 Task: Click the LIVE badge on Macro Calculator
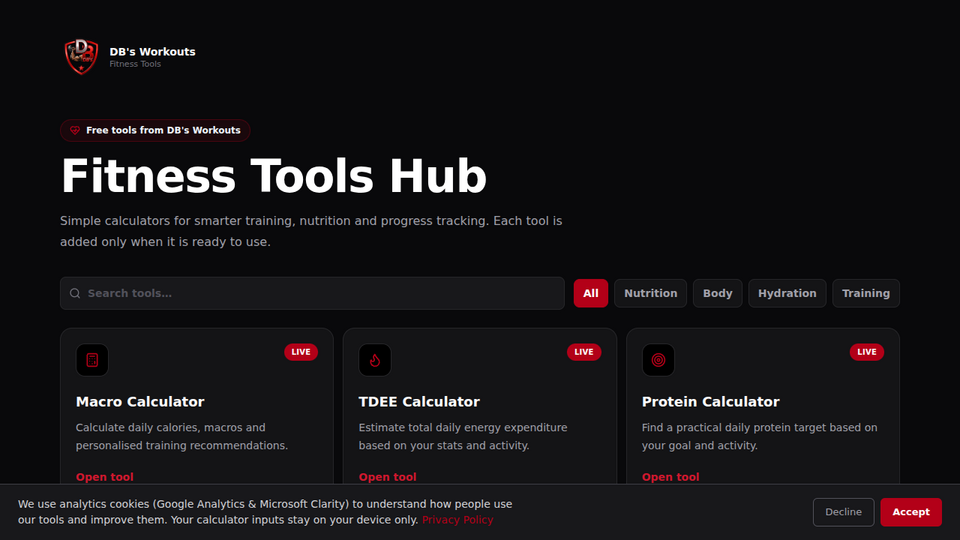point(301,352)
